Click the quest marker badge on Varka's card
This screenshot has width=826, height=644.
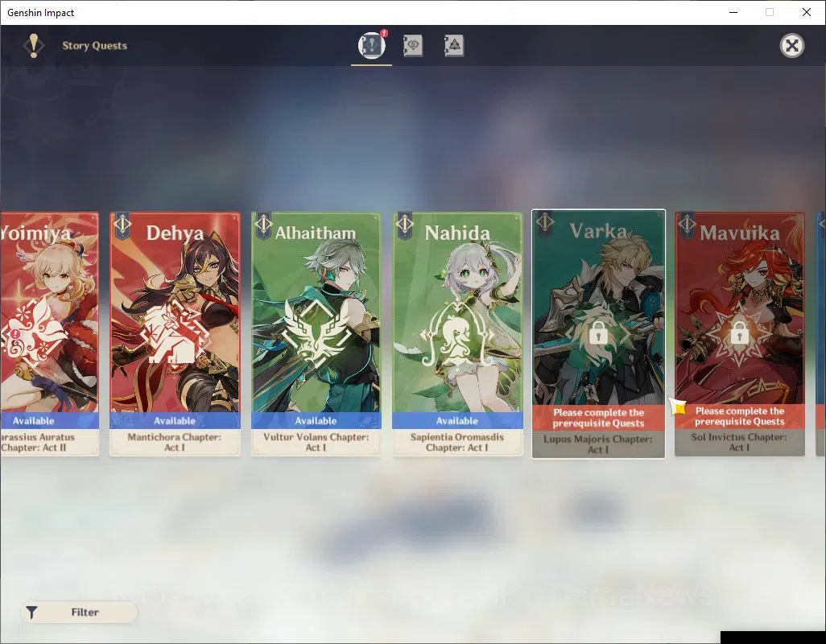545,225
